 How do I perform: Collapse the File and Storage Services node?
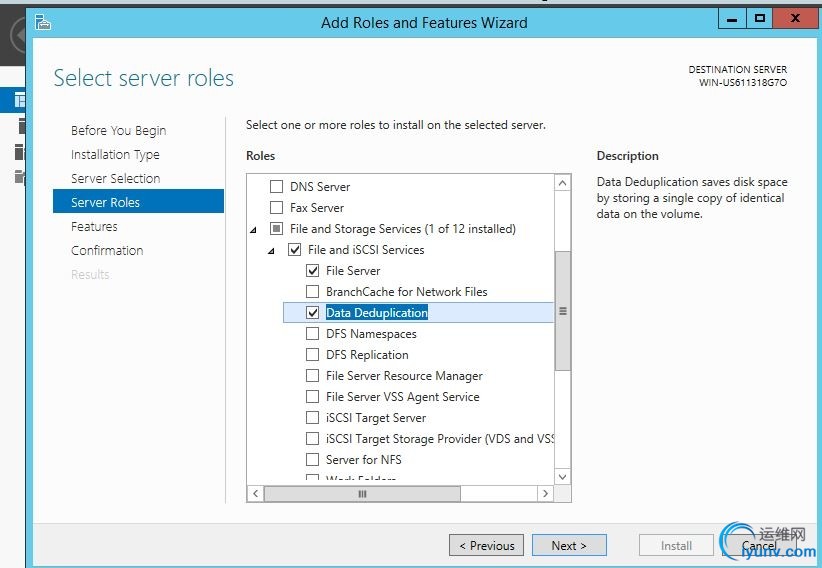[254, 230]
